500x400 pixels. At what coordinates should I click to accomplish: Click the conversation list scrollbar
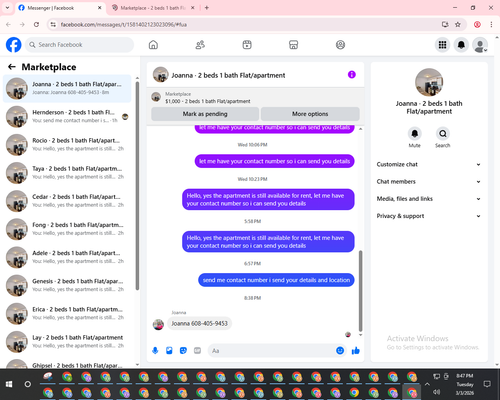pos(137,185)
